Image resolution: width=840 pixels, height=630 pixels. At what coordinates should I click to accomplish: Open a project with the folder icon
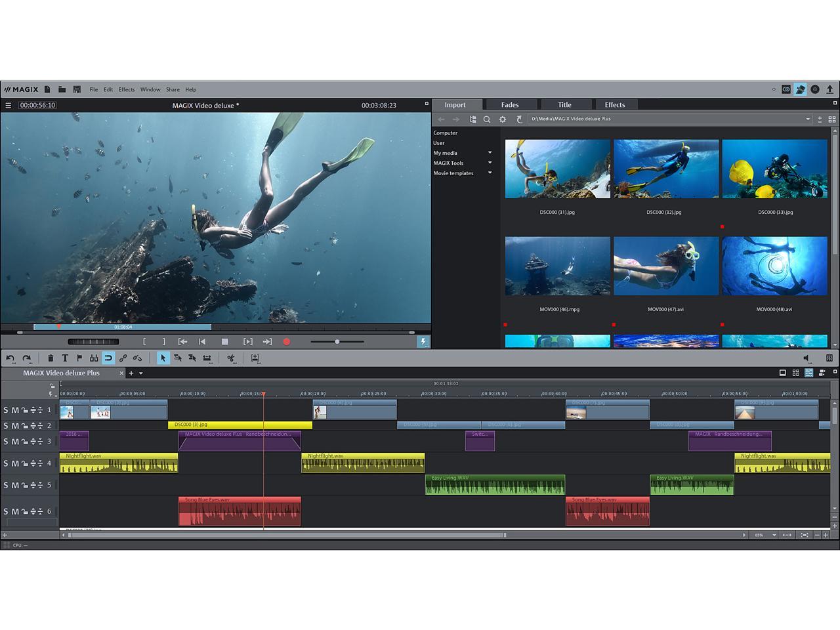pyautogui.click(x=62, y=89)
